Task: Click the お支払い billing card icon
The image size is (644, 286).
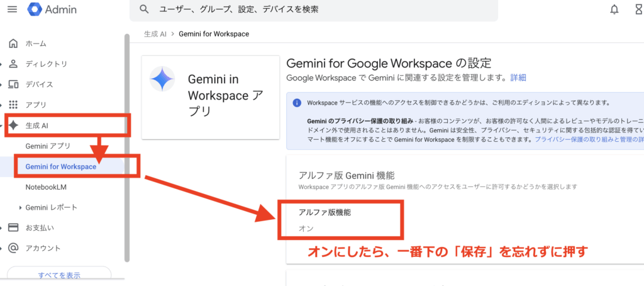Action: tap(13, 227)
